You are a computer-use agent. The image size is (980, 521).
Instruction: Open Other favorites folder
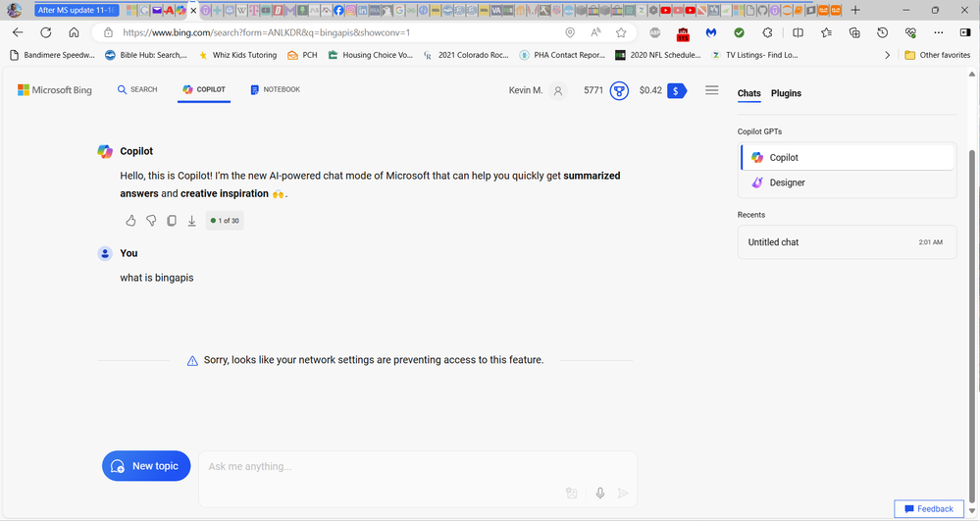(x=938, y=55)
